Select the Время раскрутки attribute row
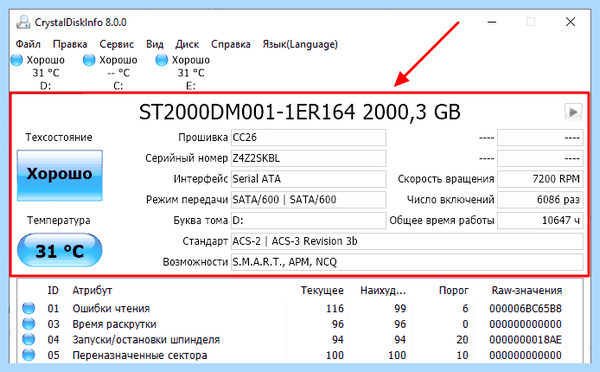The height and width of the screenshot is (372, 600). click(x=295, y=324)
